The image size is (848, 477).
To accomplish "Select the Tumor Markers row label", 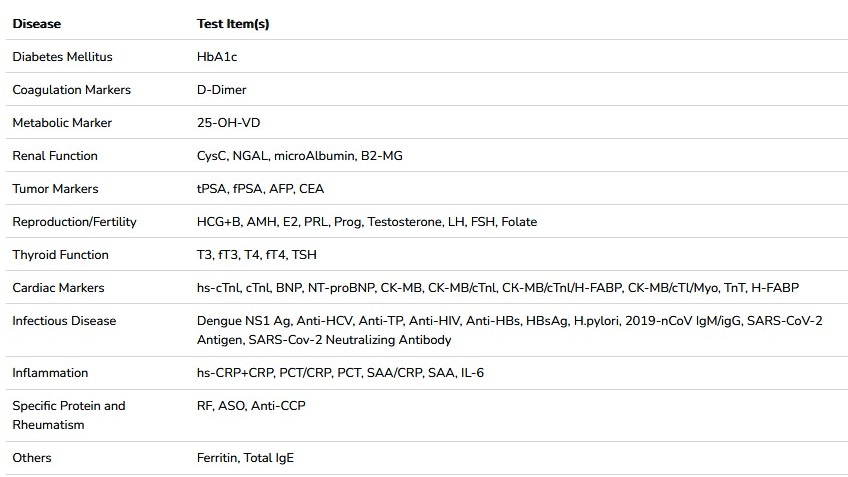I will tap(55, 189).
